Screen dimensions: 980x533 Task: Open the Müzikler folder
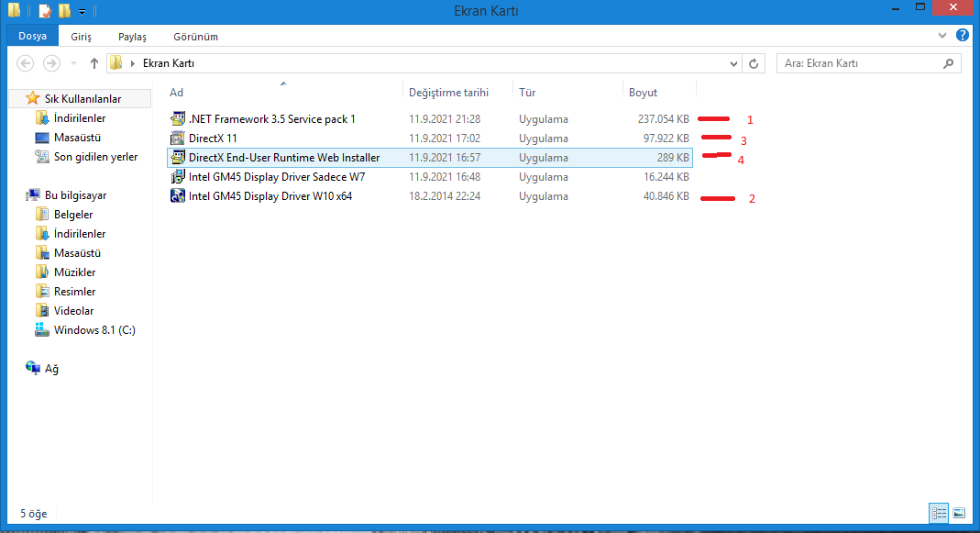74,272
